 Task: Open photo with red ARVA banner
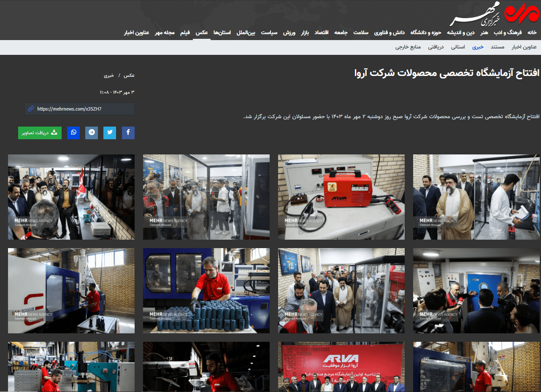coord(341,367)
